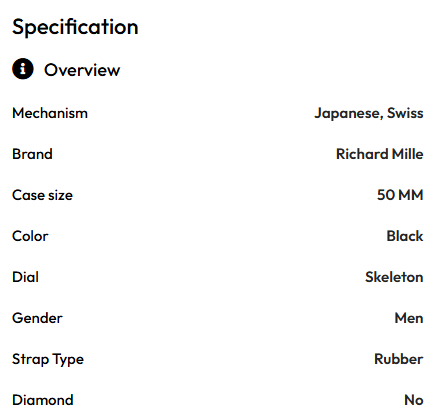Click the Swiss text in Mechanism row

pos(405,113)
